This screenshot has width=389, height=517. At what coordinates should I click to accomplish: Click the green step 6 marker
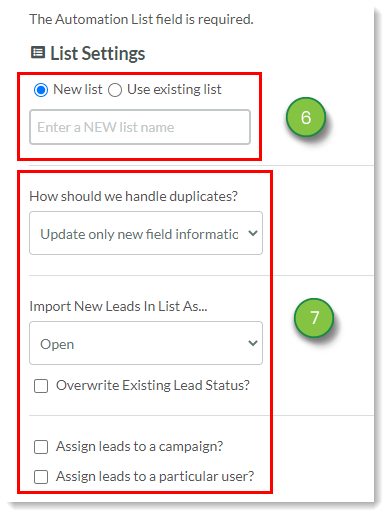click(306, 117)
